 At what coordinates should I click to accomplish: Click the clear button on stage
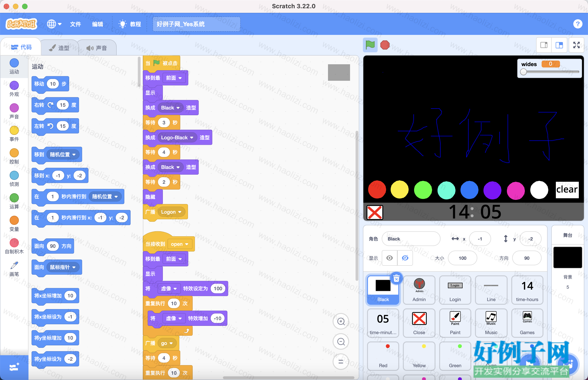pos(567,190)
